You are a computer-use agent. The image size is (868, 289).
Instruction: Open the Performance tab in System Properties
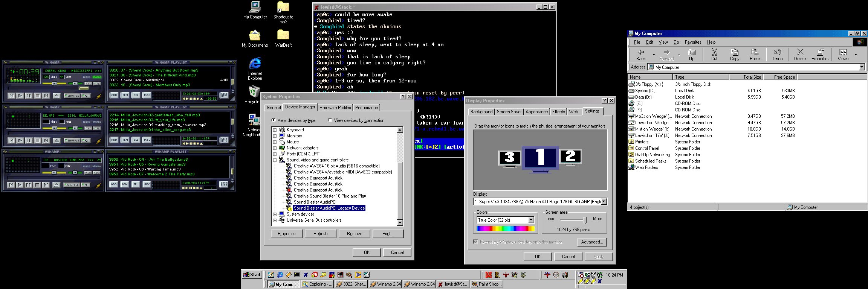pos(367,108)
